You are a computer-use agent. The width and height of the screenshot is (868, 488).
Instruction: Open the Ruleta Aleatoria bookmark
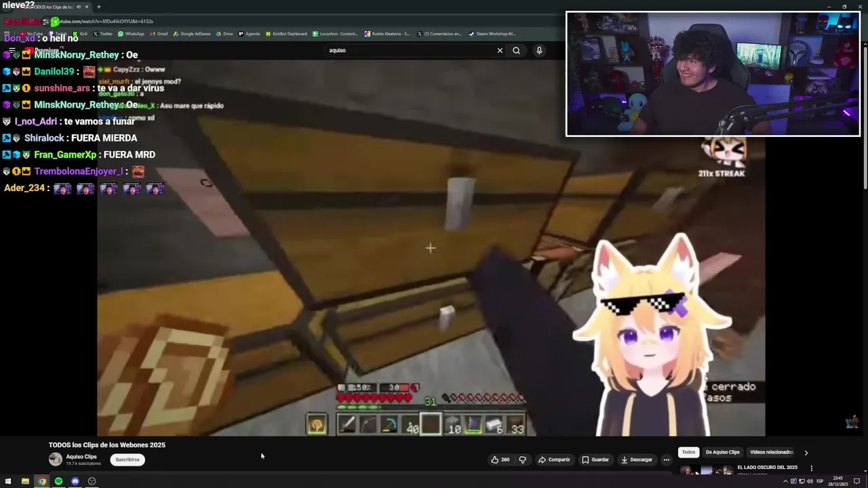coord(387,34)
